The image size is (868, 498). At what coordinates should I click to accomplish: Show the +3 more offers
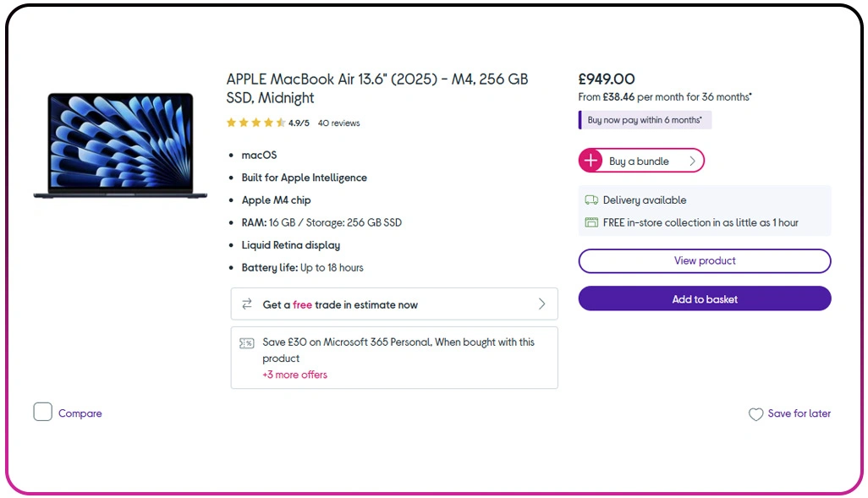click(x=294, y=375)
